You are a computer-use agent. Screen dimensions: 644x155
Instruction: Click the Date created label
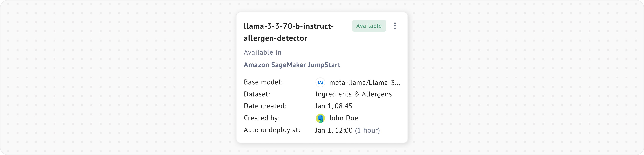265,106
